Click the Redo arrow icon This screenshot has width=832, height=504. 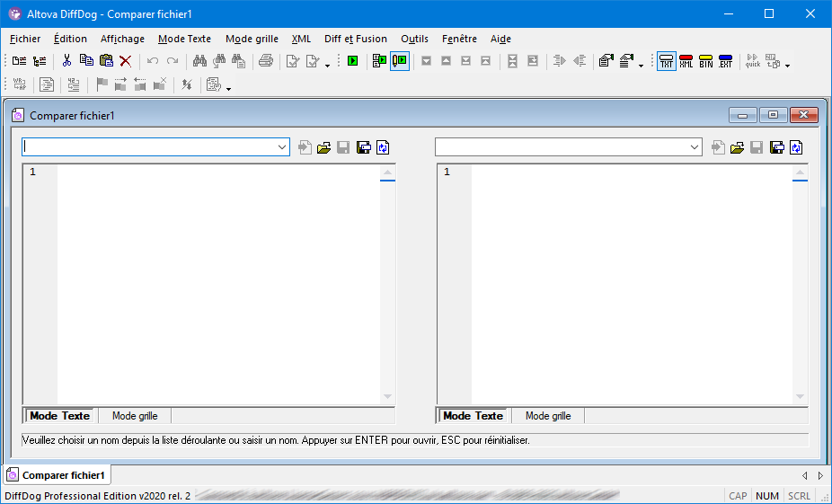[173, 61]
